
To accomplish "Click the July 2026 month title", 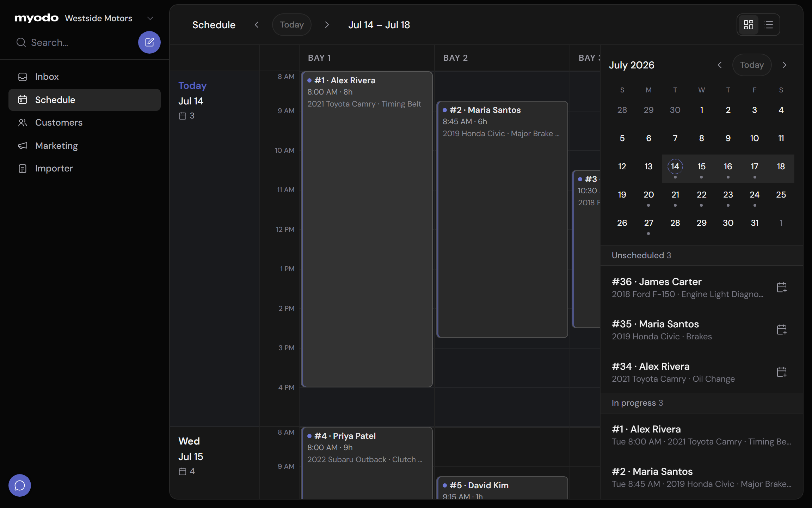I will click(x=632, y=65).
